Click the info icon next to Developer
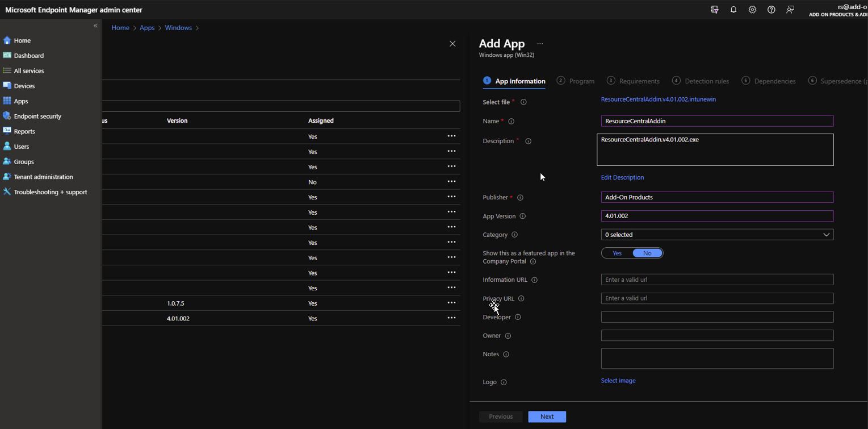The width and height of the screenshot is (868, 429). point(517,317)
